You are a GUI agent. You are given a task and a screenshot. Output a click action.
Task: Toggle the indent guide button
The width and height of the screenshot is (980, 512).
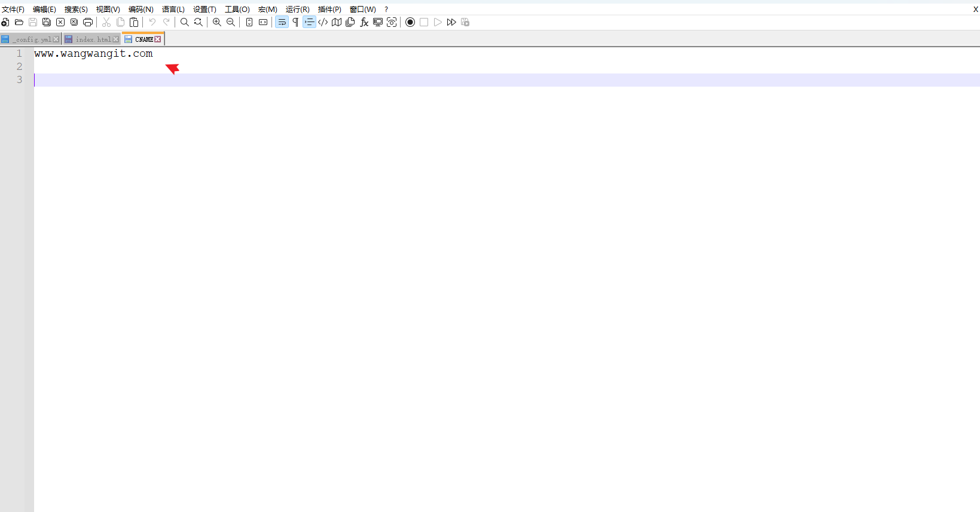pyautogui.click(x=309, y=22)
